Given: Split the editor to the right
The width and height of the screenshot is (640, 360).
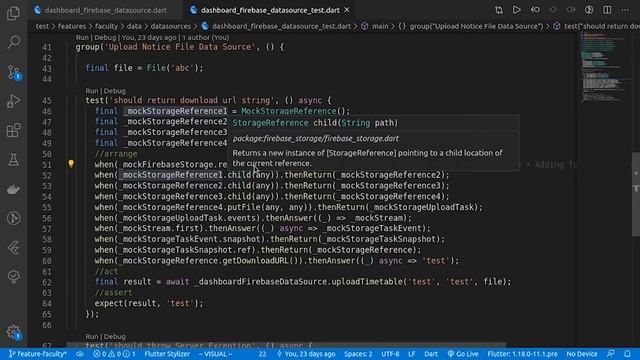Looking at the screenshot, I should point(607,10).
